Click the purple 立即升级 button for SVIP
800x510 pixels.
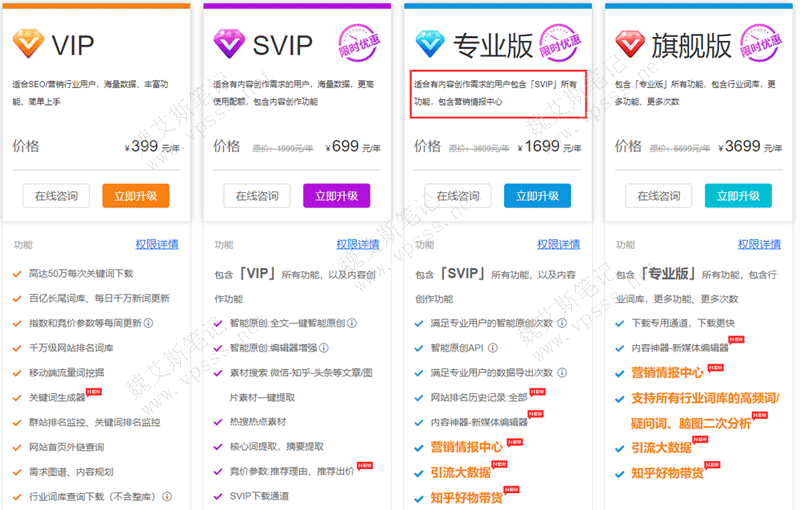[x=337, y=196]
